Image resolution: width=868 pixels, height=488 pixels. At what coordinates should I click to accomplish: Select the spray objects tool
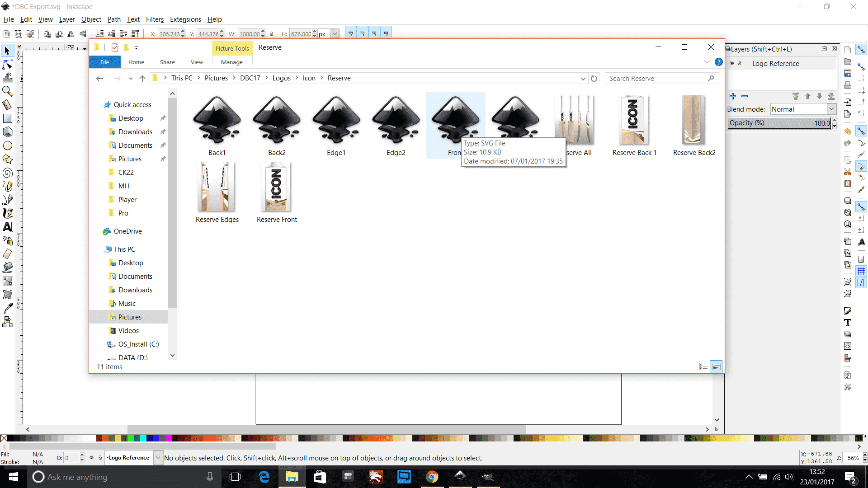pyautogui.click(x=7, y=240)
